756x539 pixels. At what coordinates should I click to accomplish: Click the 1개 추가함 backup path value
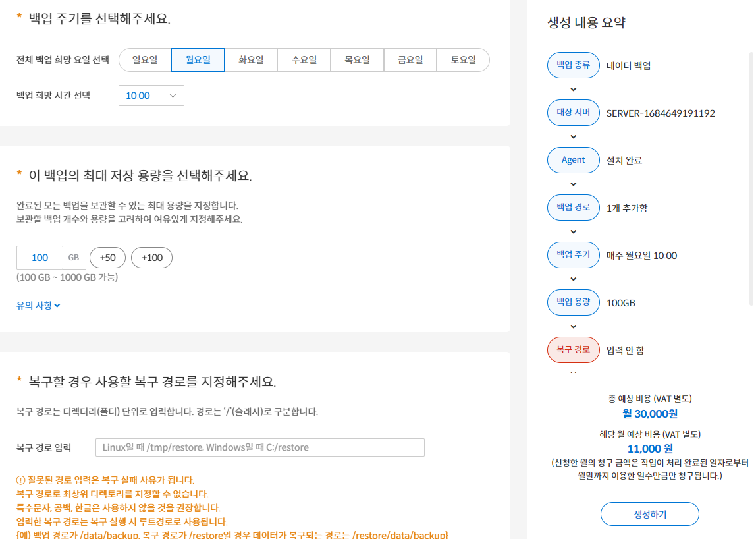[x=627, y=208]
